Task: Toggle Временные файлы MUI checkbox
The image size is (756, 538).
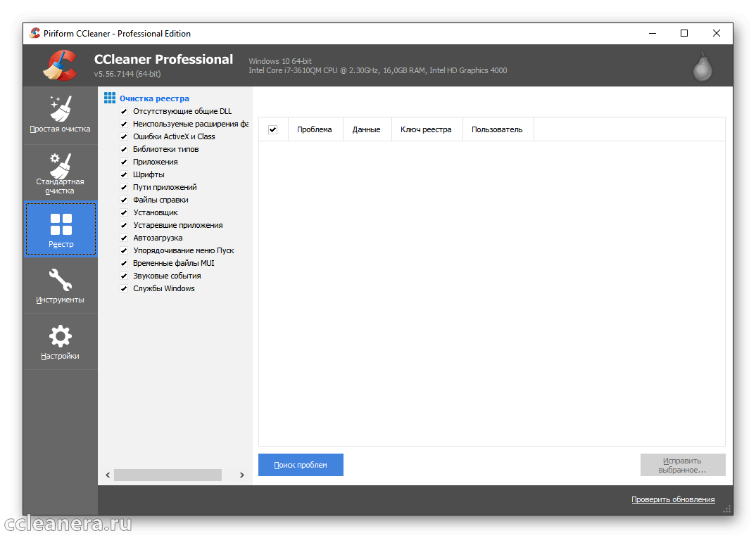Action: coord(124,263)
